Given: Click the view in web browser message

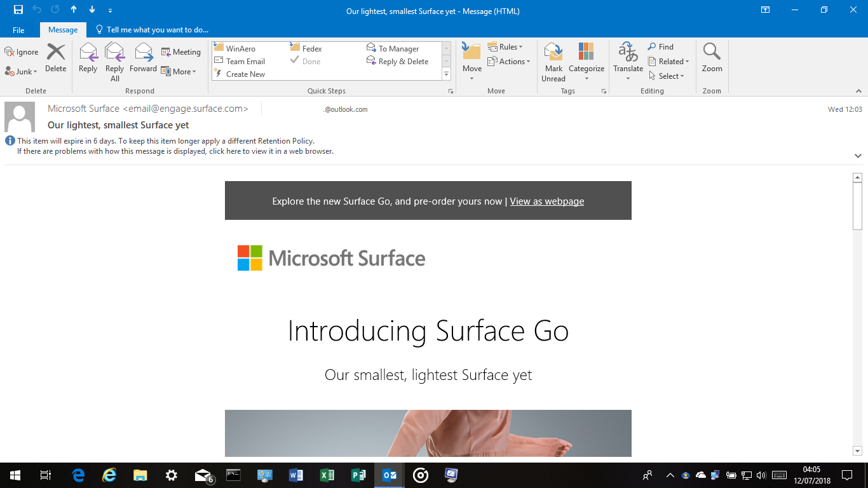Looking at the screenshot, I should (175, 151).
